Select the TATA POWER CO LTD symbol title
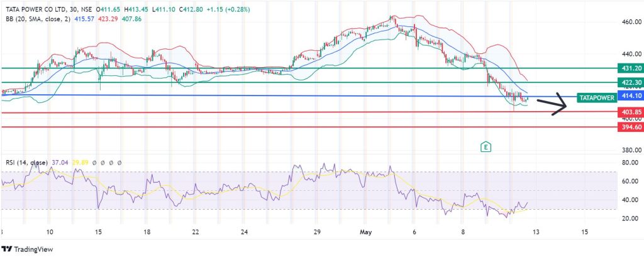This screenshot has width=644, height=258. [x=37, y=9]
